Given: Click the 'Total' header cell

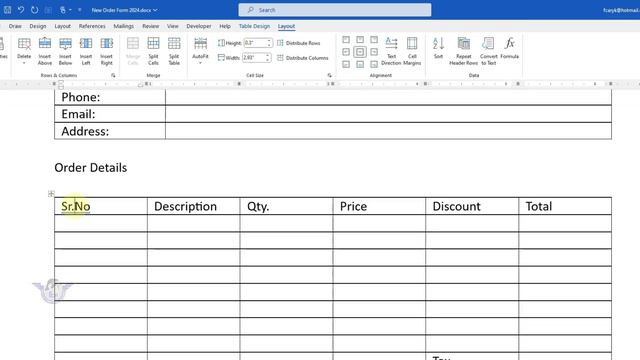Looking at the screenshot, I should click(x=565, y=206).
